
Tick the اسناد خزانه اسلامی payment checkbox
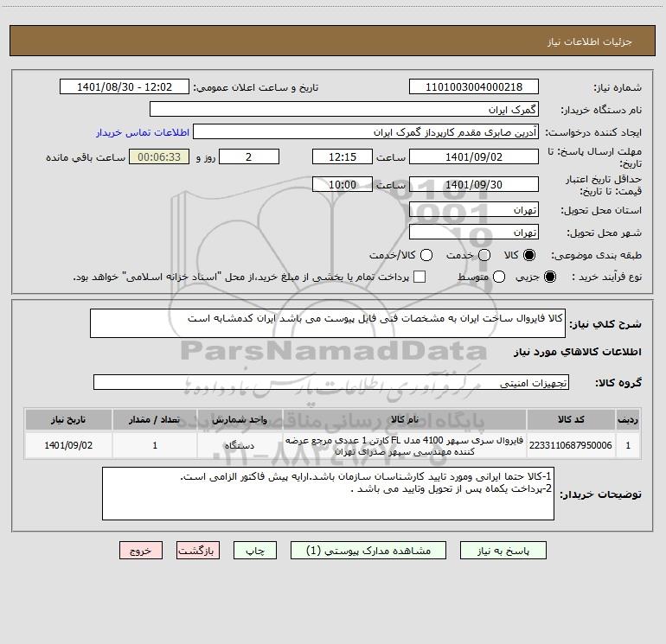419,277
